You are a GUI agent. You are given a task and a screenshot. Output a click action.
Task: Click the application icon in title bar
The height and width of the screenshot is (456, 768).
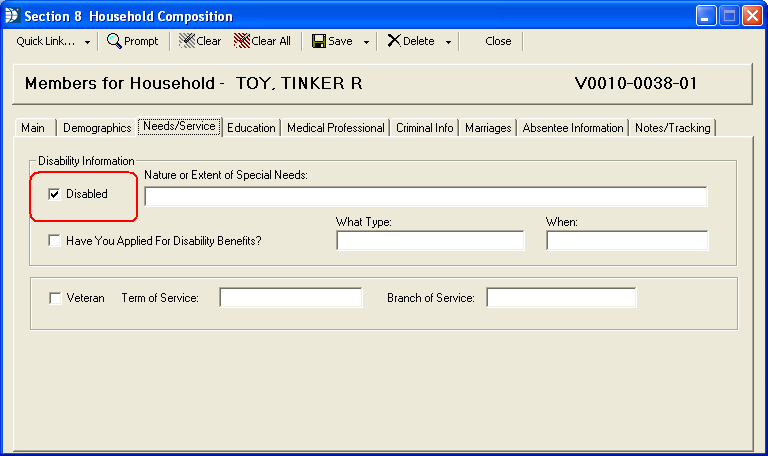(12, 16)
